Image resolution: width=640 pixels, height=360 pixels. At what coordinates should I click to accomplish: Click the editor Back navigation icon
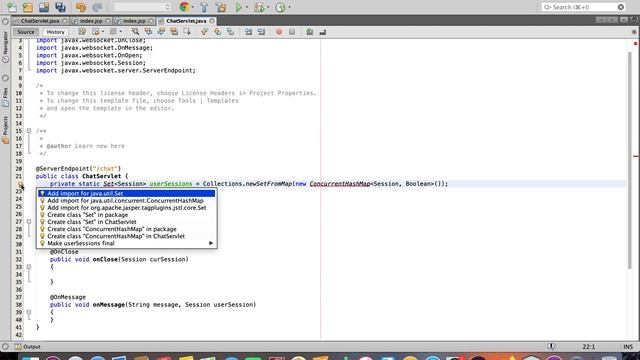[x=96, y=32]
